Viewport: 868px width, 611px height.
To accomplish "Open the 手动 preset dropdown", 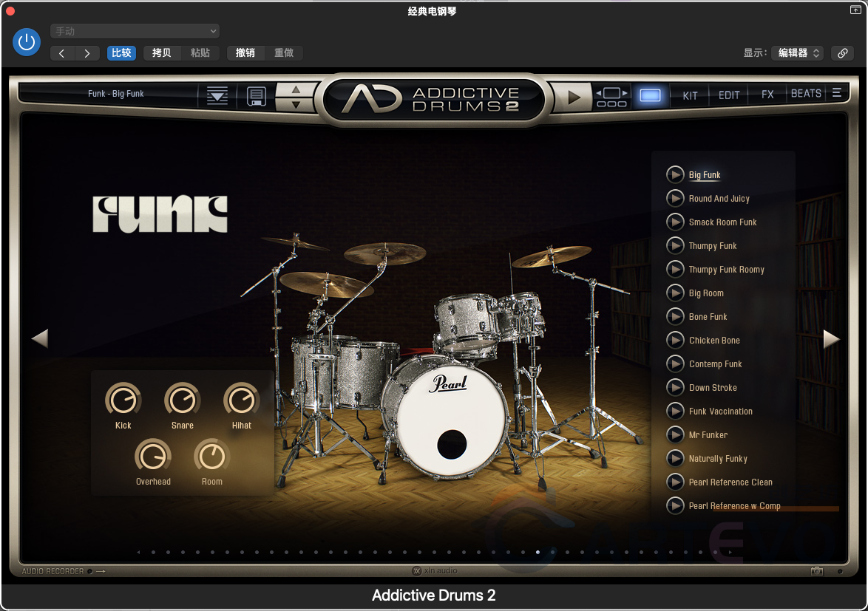I will click(x=134, y=31).
